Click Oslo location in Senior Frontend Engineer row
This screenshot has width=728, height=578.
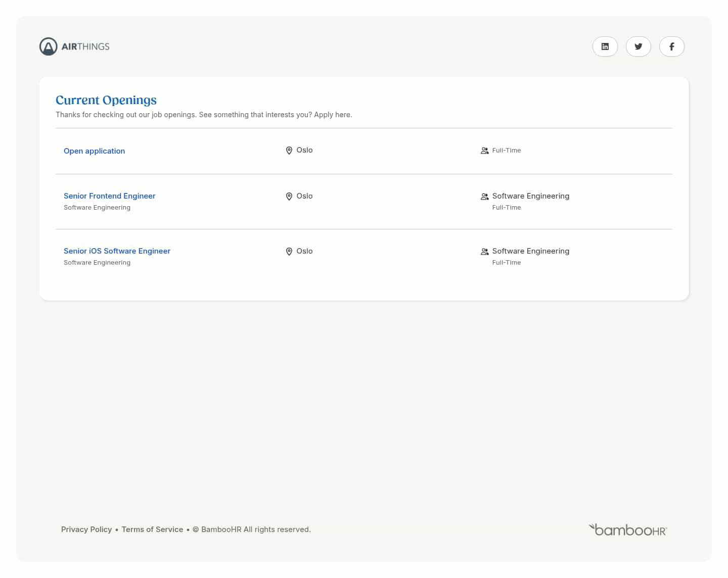click(x=304, y=196)
